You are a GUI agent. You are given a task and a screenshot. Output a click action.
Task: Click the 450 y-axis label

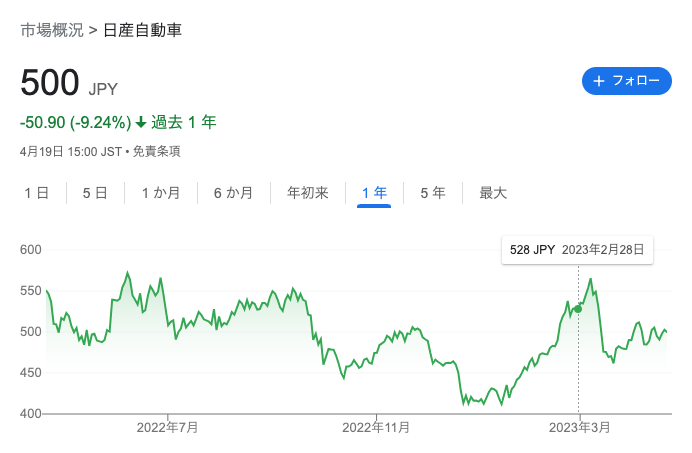[x=30, y=373]
